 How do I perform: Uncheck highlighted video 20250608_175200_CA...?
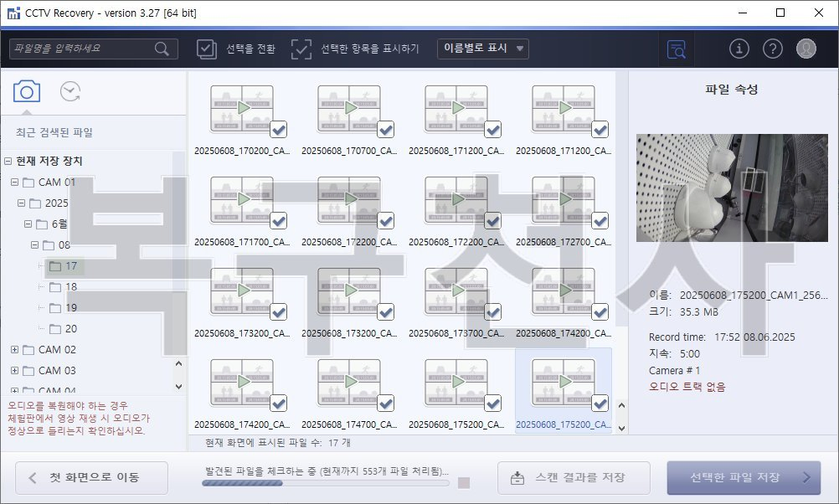point(600,404)
